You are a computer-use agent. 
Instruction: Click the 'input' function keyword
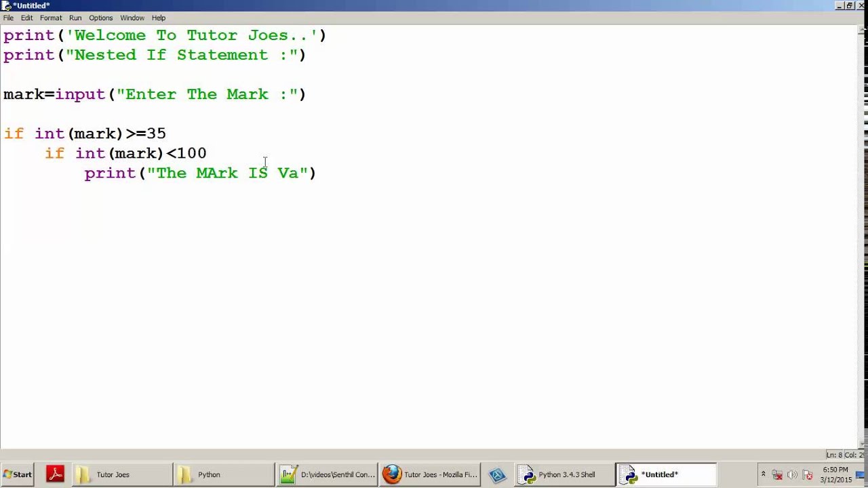pos(80,94)
